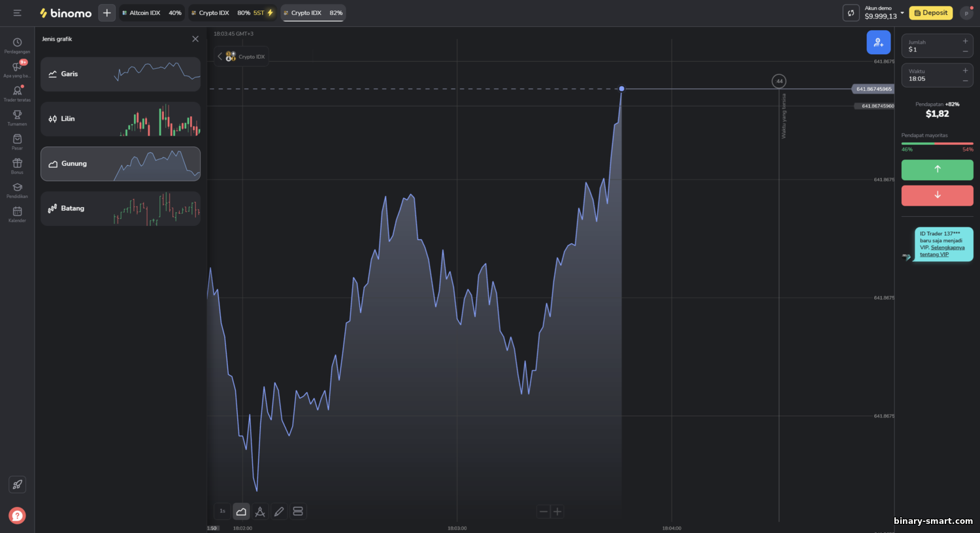Open the hamburger menu icon
Viewport: 980px width, 533px height.
(x=17, y=12)
